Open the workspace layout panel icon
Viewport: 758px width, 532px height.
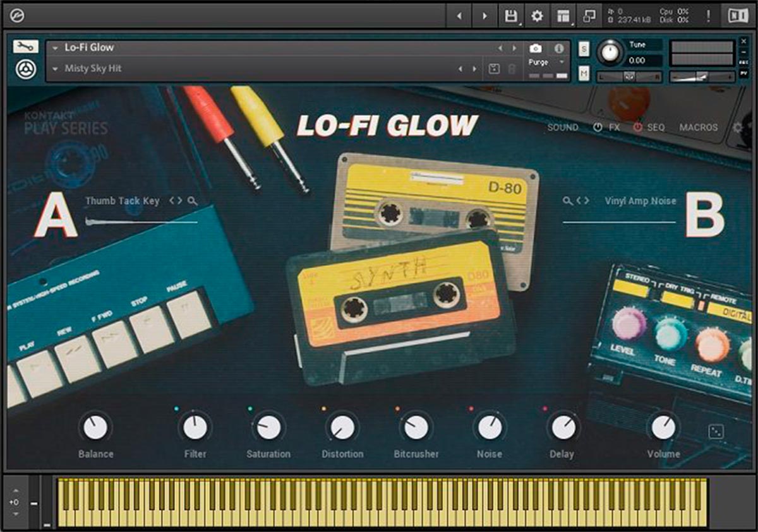pos(563,16)
